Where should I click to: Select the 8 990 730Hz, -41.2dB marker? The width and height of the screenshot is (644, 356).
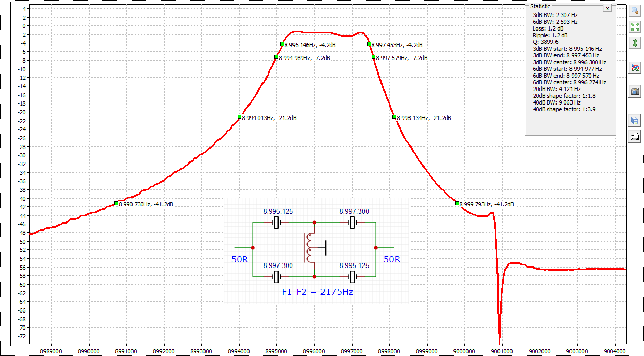116,203
